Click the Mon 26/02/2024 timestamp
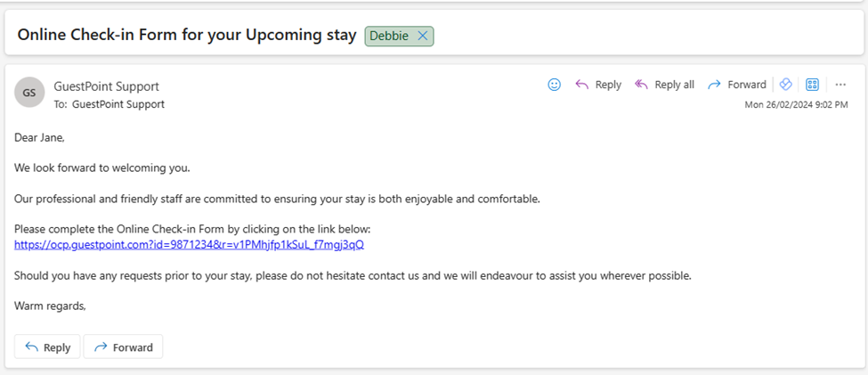868x375 pixels. 796,104
